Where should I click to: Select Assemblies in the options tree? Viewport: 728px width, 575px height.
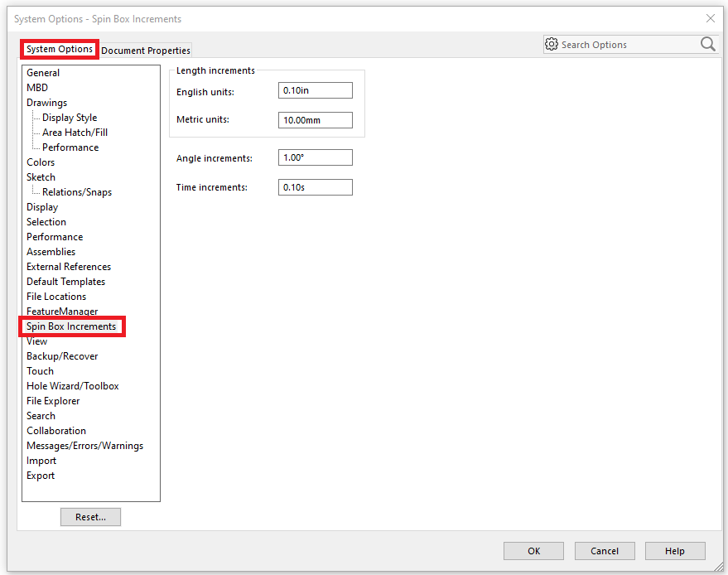[51, 252]
